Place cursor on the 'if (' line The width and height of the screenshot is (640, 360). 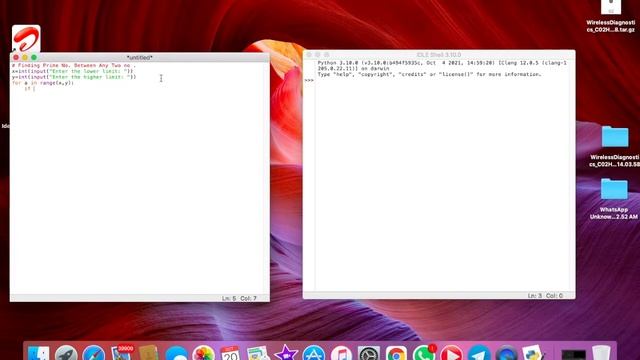tap(30, 89)
